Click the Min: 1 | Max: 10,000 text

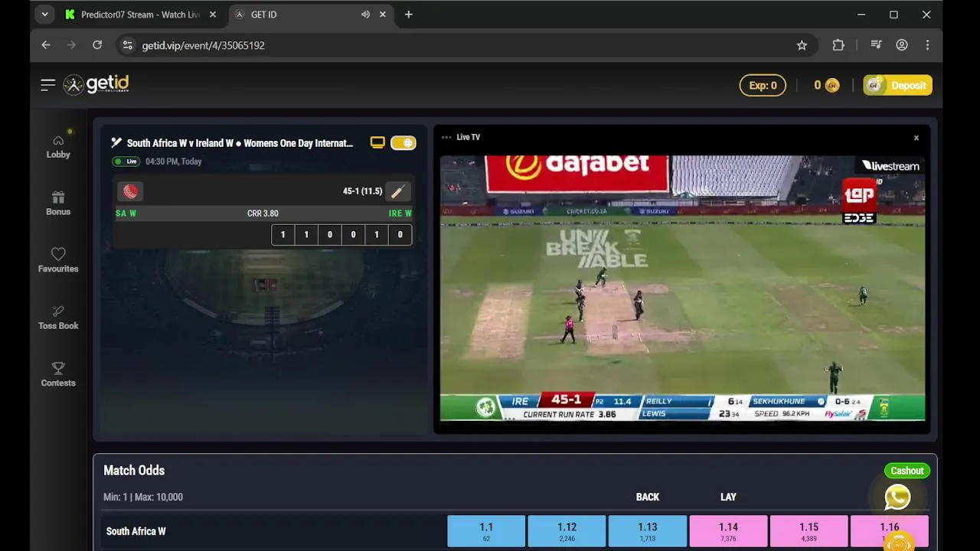pos(143,497)
